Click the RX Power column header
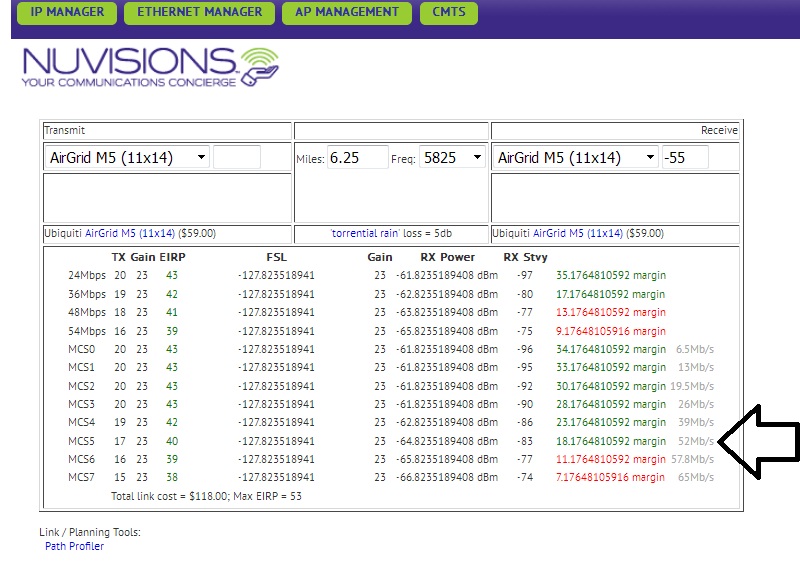 point(447,257)
